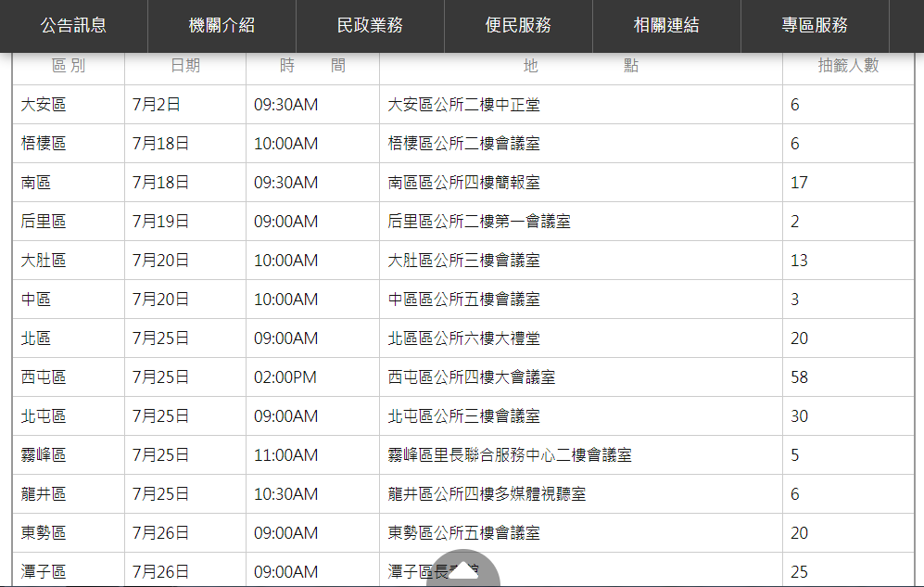This screenshot has height=587, width=924.
Task: Click 龍井區公所四樓多媒體視聽室 location
Action: 487,493
